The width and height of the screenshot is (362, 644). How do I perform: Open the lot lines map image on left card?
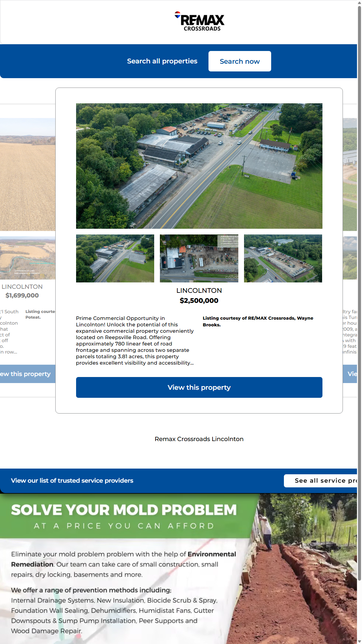pos(28,258)
